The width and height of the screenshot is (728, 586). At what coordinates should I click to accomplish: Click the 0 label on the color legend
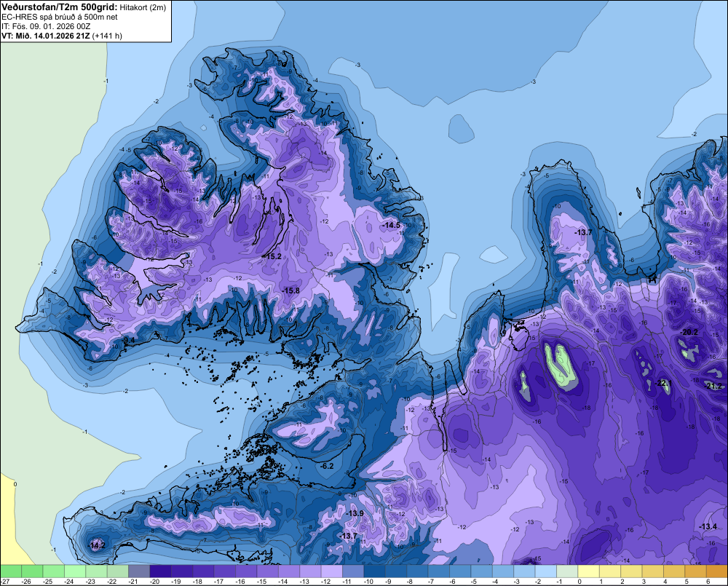tap(579, 582)
